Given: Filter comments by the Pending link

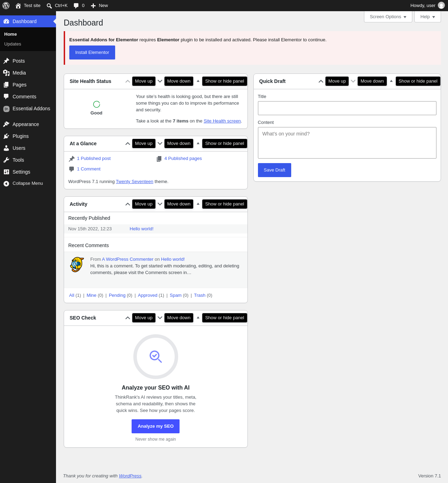Looking at the screenshot, I should (x=117, y=295).
